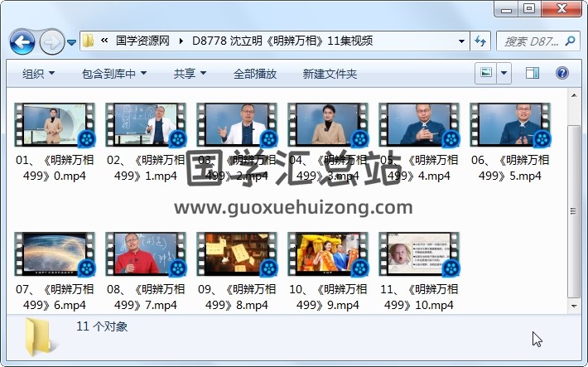Open the 包含到库中 menu
Screen dimensions: 588x367
113,74
